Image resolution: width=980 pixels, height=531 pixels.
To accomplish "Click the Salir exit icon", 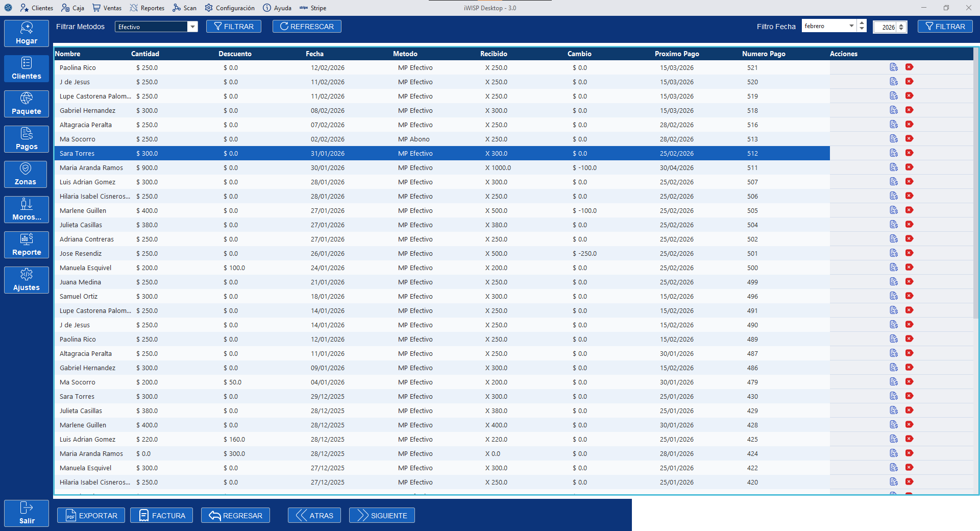I will (x=27, y=513).
